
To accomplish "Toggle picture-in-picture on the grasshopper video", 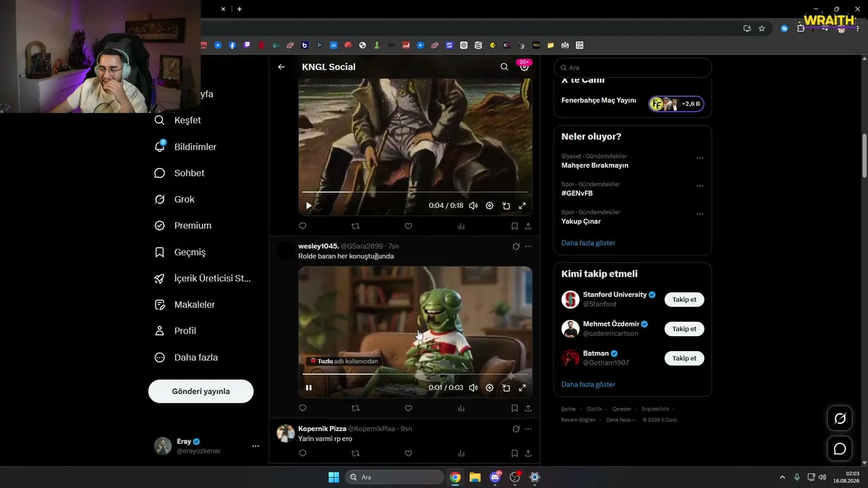I will coord(506,388).
